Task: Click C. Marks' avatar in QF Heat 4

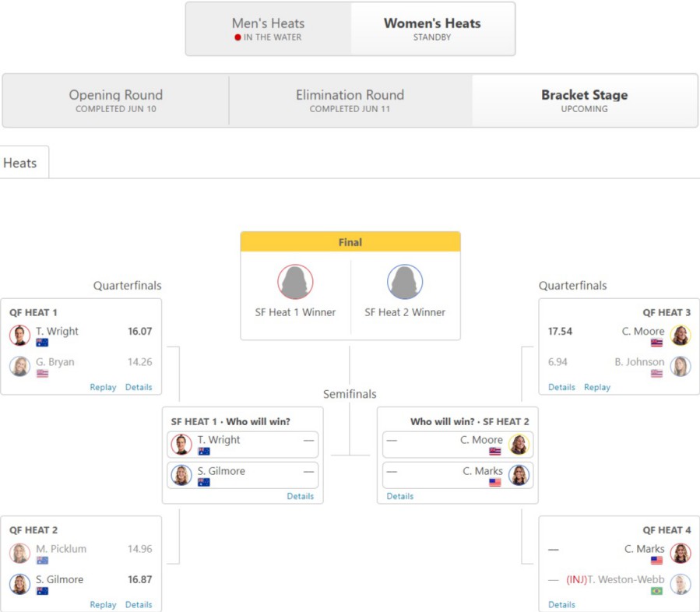Action: pos(681,554)
